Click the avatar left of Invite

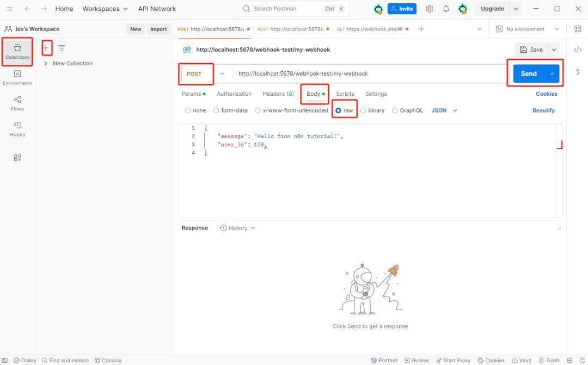(x=378, y=9)
